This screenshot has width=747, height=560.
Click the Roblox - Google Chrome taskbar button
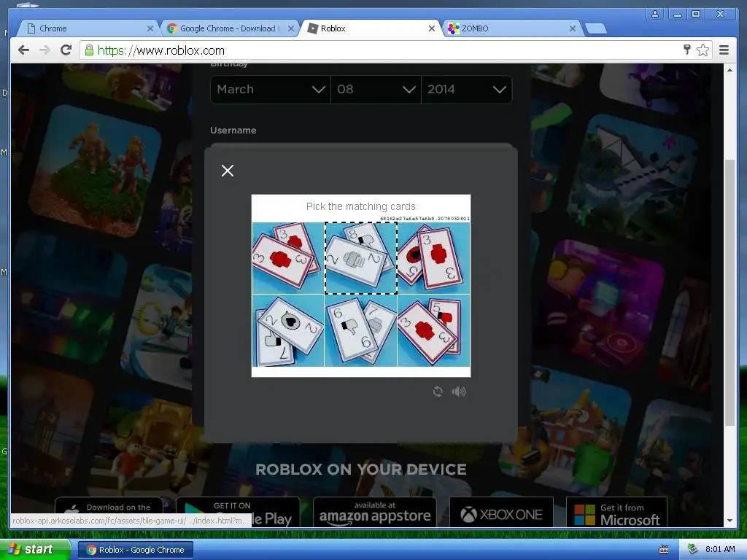click(x=135, y=550)
